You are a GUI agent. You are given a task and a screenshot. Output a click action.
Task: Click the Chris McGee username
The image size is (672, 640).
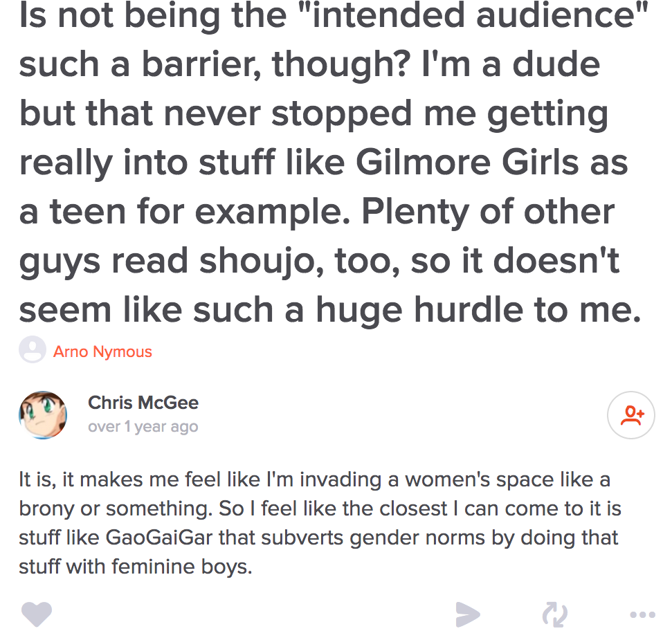pos(143,403)
